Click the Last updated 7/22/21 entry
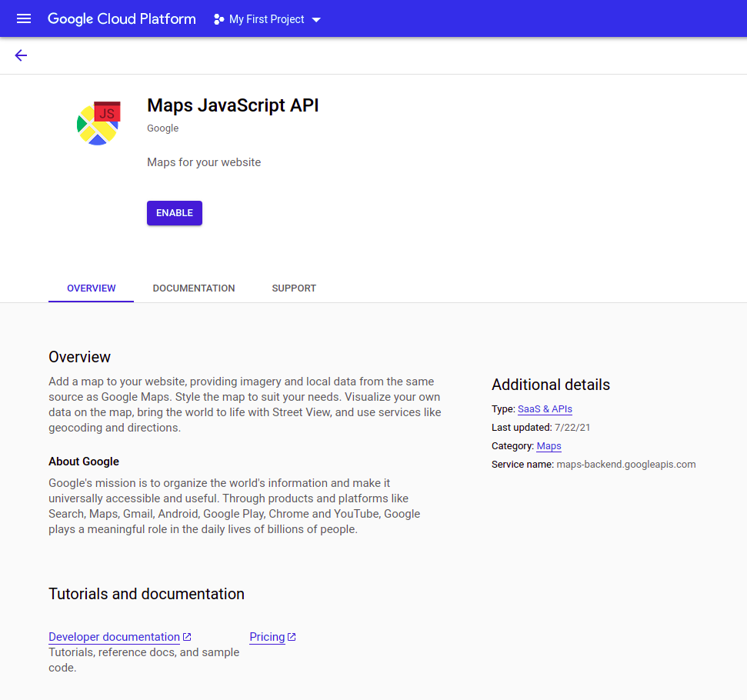 [541, 428]
